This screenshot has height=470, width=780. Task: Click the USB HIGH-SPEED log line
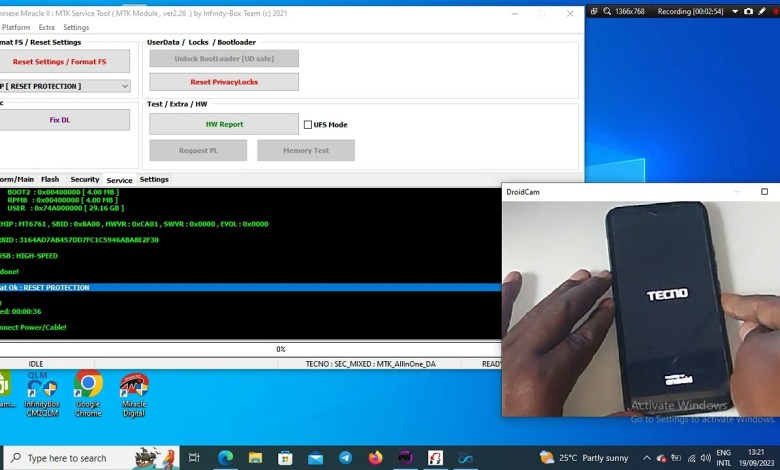tap(29, 256)
